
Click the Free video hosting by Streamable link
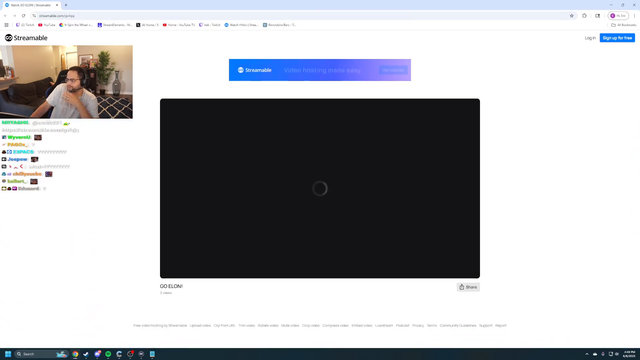160,326
